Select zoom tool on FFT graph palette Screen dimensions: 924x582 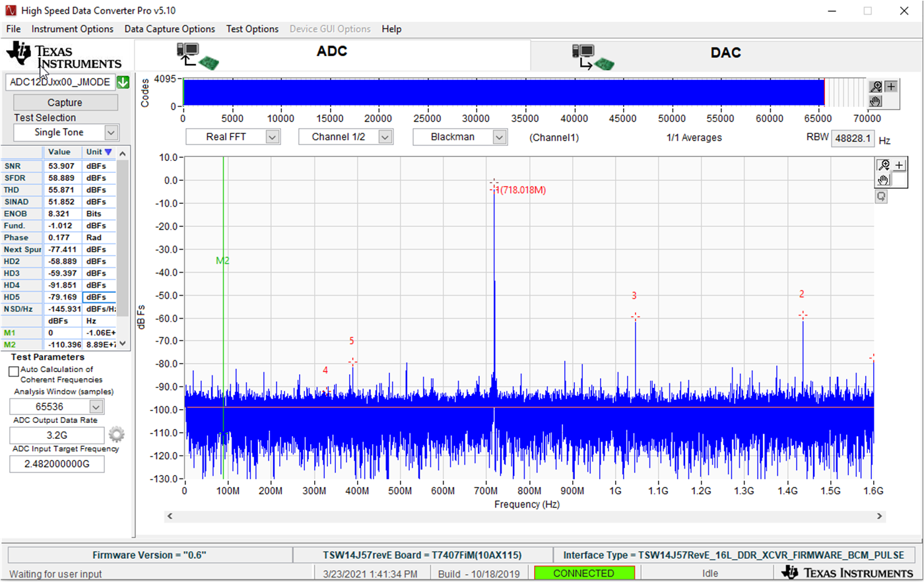(883, 165)
